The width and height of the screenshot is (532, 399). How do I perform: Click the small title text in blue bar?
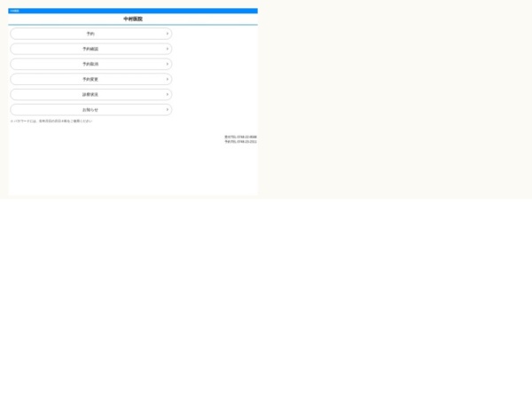point(14,11)
